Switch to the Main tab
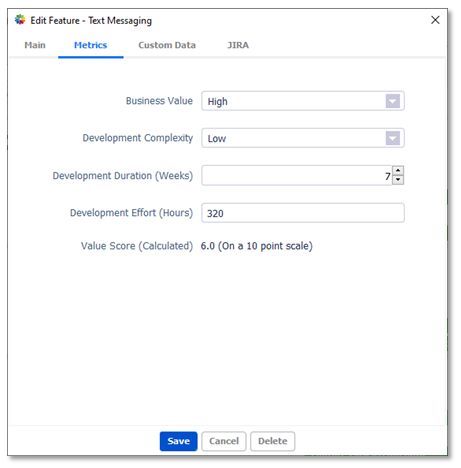 click(x=35, y=45)
